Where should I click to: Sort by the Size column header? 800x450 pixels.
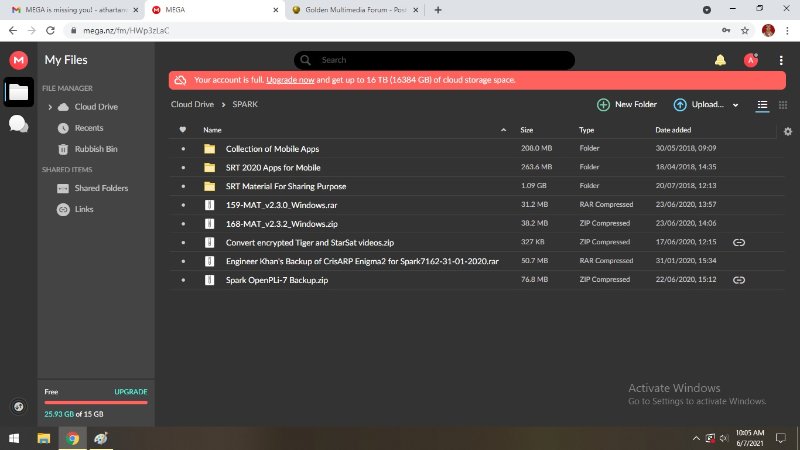(x=527, y=130)
